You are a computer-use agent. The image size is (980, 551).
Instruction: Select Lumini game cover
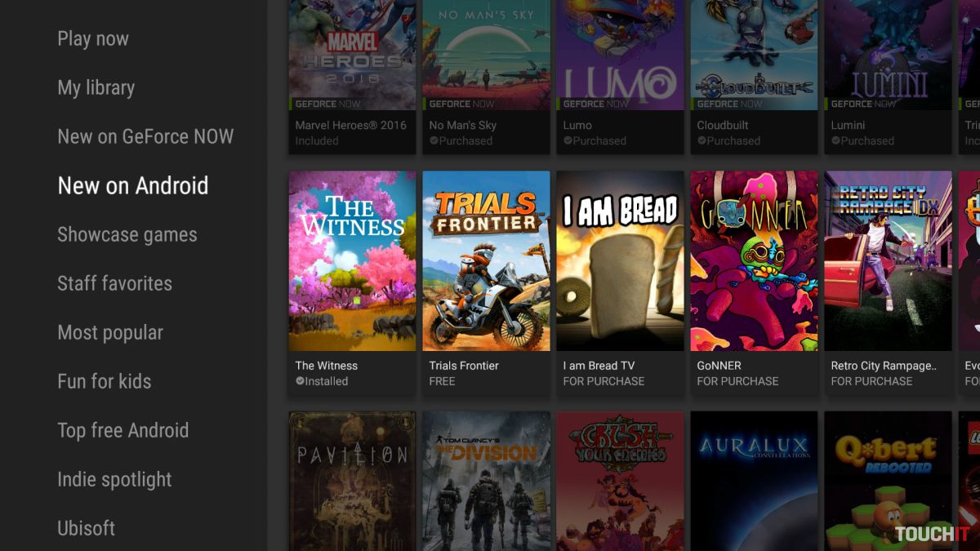coord(888,54)
